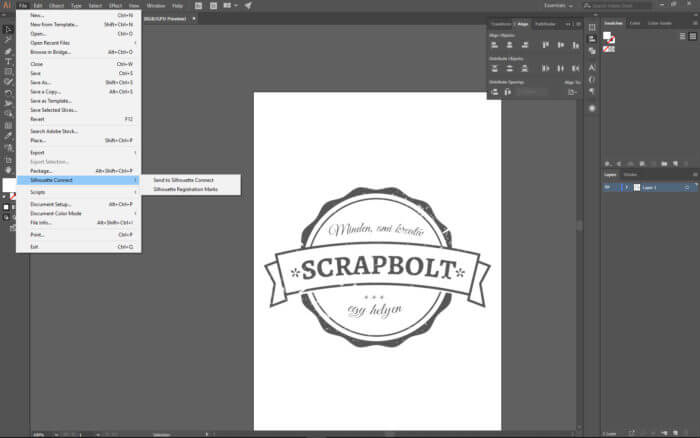
Task: Select the Magic Wand tool
Action: pyautogui.click(x=8, y=40)
